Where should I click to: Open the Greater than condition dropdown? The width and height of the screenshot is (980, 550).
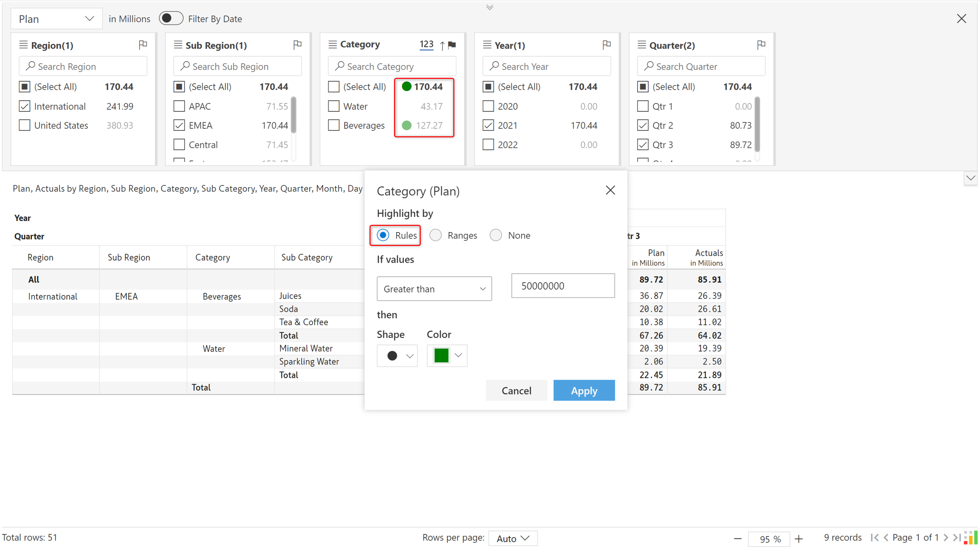coord(434,289)
